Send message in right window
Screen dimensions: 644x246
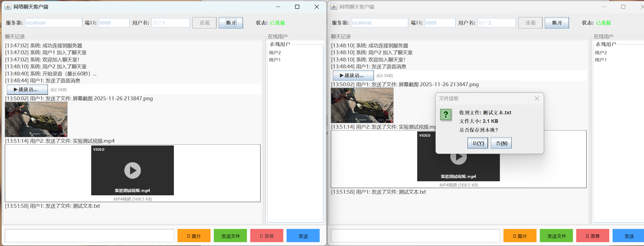tap(629, 236)
